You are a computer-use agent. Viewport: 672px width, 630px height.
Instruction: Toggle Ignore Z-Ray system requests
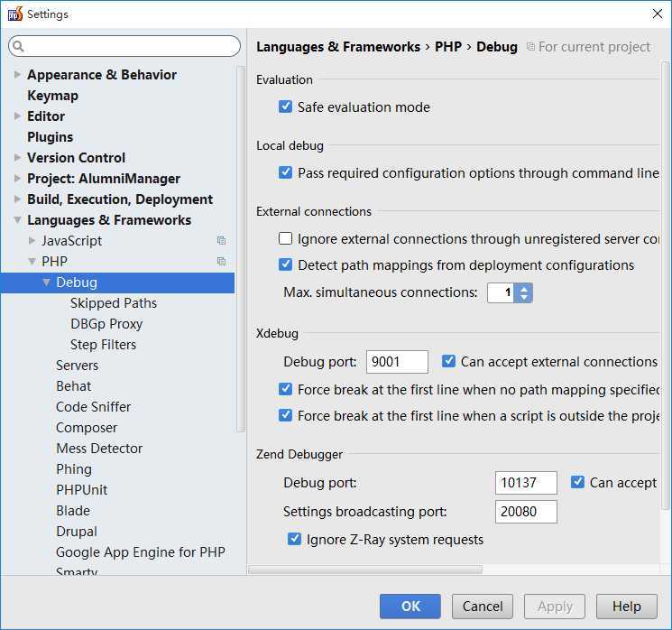coord(294,539)
